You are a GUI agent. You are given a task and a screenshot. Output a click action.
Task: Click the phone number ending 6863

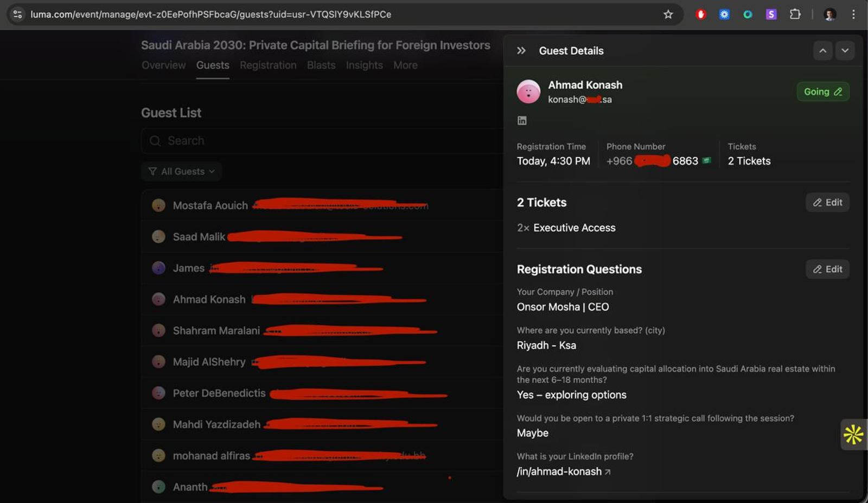[x=652, y=161]
